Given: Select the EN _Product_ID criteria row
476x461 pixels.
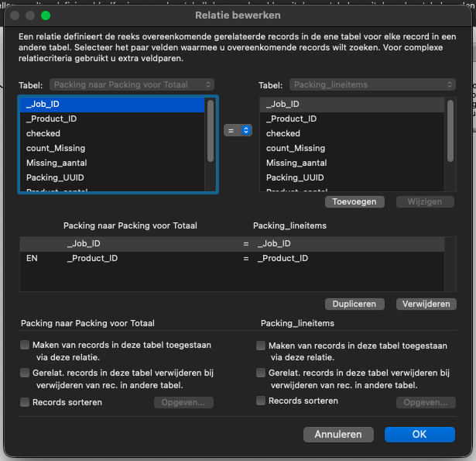Looking at the screenshot, I should 232,258.
